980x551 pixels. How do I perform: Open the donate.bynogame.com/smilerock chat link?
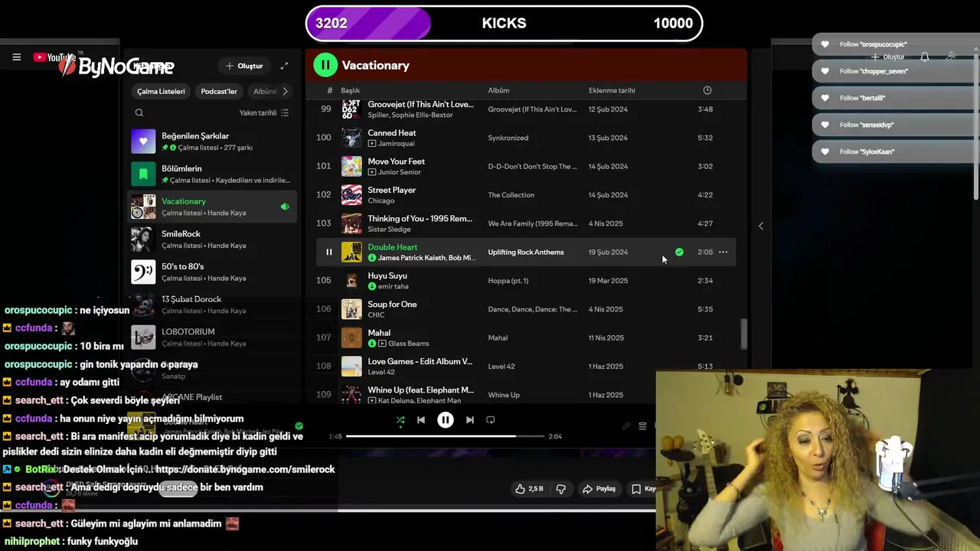[245, 469]
